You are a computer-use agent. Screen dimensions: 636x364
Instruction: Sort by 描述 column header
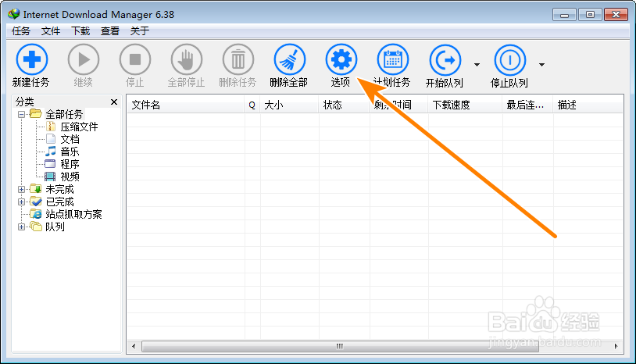click(588, 105)
